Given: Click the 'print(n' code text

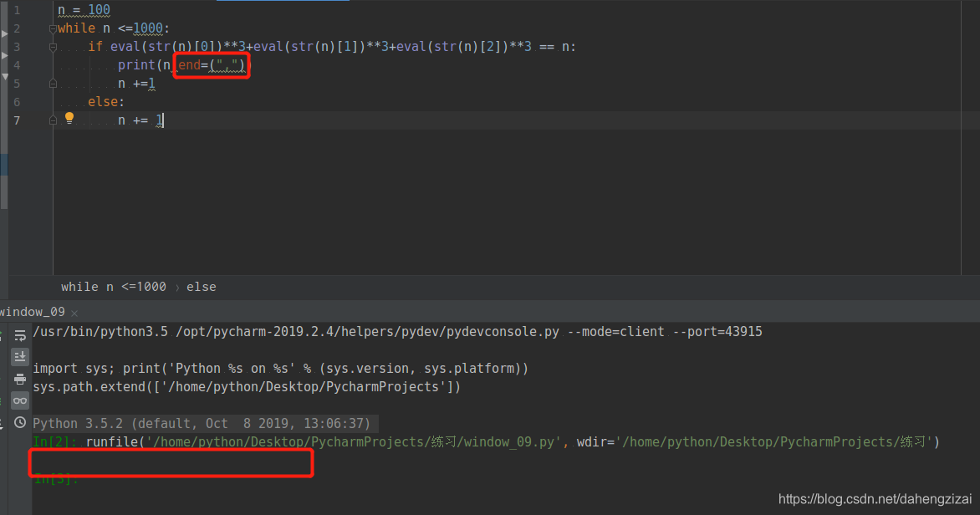Looking at the screenshot, I should point(145,65).
